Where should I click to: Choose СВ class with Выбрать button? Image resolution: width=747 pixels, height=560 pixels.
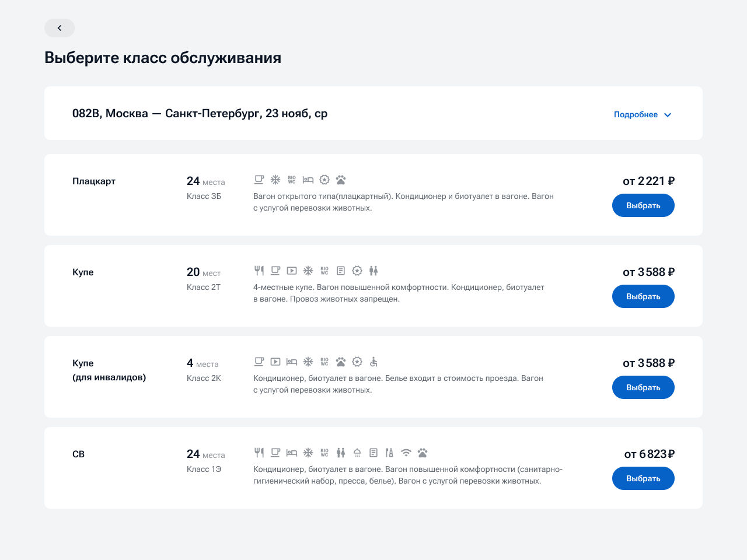[643, 478]
